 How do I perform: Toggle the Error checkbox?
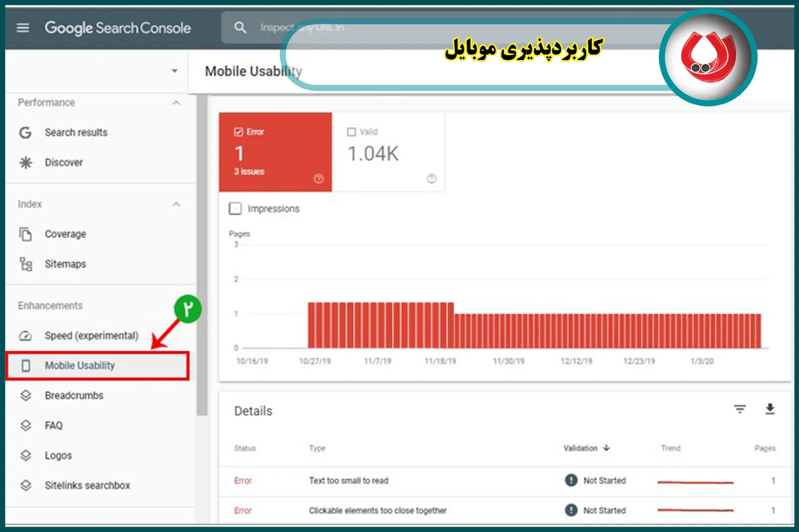pos(238,132)
